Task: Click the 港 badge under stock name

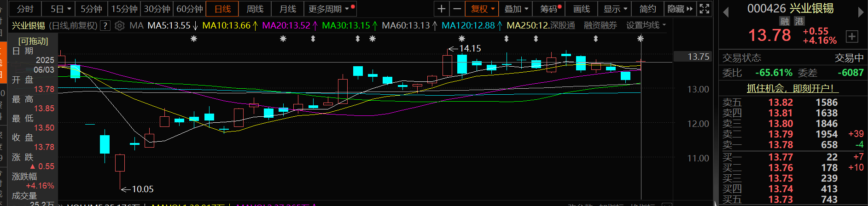Action: pos(799,21)
